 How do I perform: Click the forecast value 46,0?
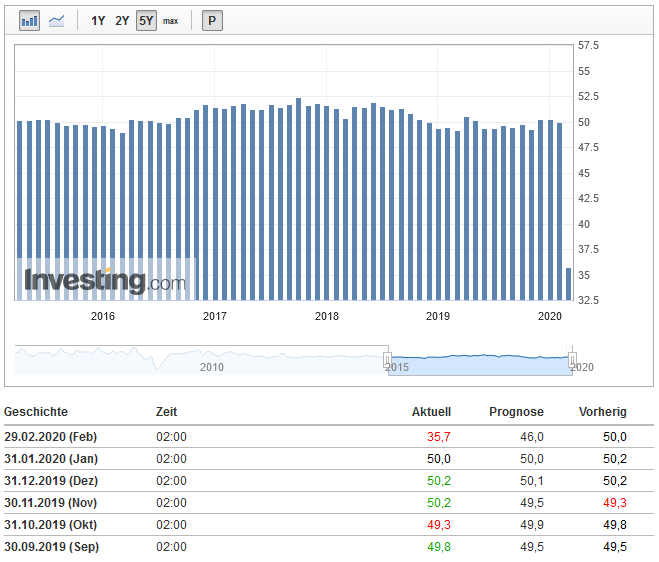coord(532,437)
